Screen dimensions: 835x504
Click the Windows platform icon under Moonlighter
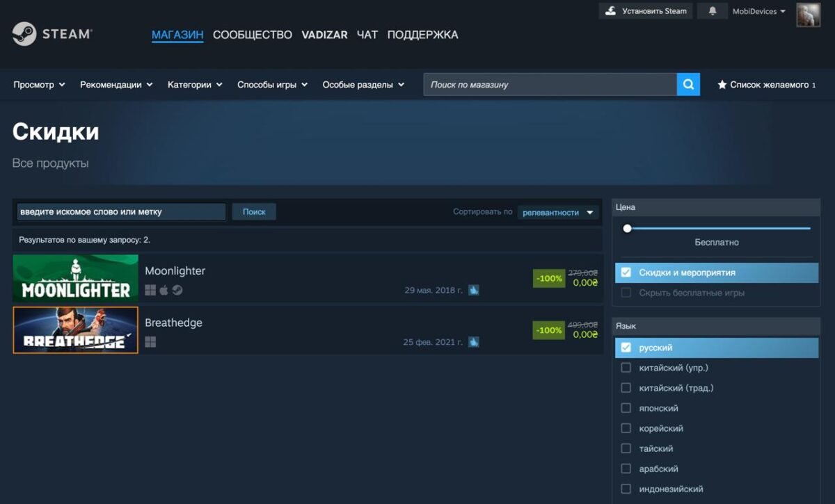(150, 290)
